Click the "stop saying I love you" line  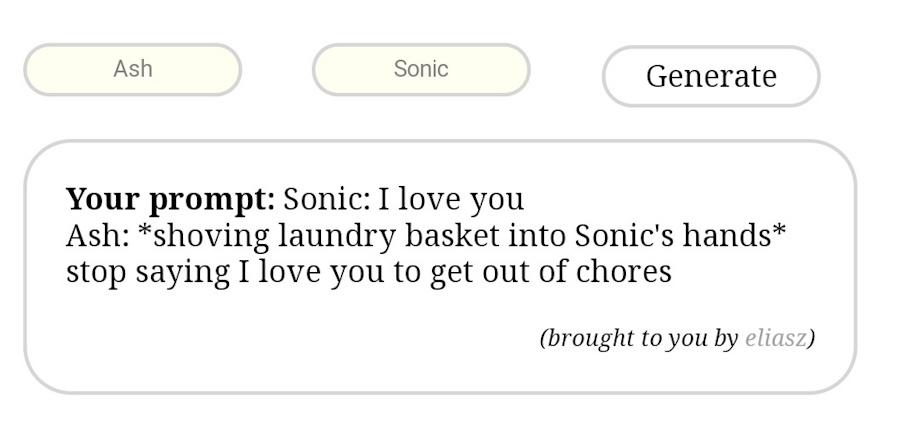[x=369, y=271]
